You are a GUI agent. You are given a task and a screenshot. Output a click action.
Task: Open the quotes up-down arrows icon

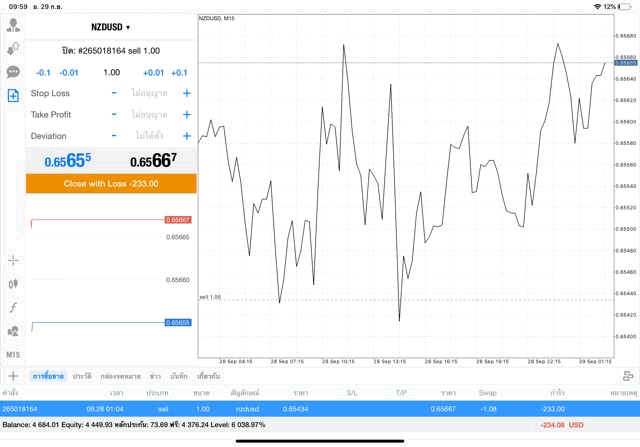click(x=13, y=47)
